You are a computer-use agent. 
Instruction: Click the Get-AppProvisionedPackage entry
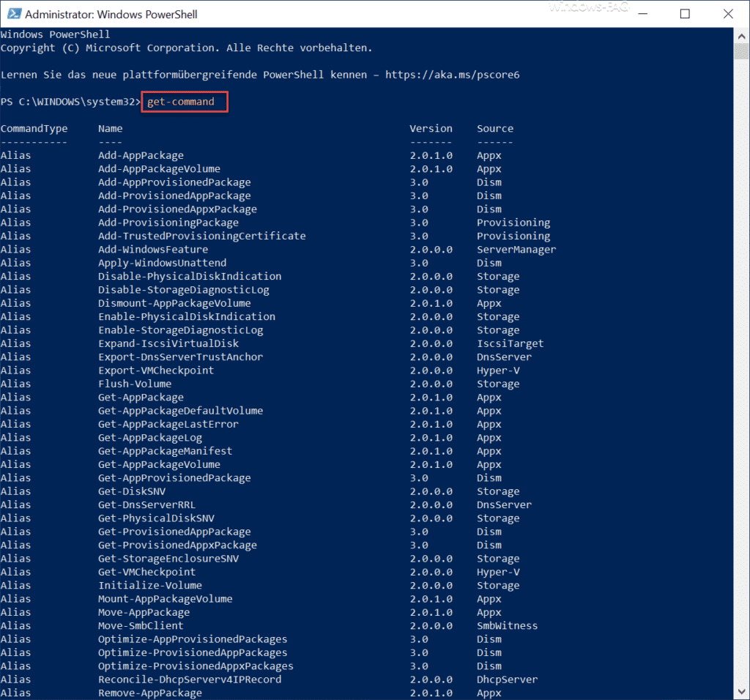coord(174,477)
